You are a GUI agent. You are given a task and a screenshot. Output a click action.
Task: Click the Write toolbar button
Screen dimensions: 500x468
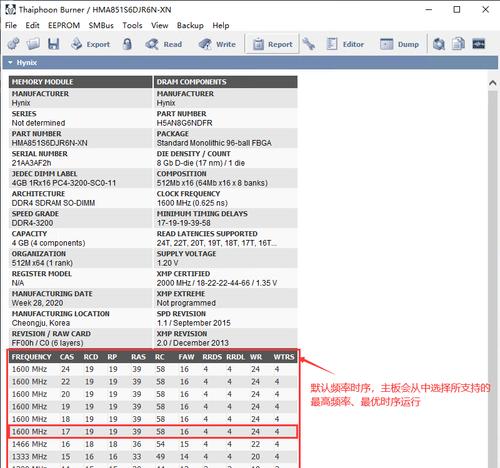pos(217,44)
